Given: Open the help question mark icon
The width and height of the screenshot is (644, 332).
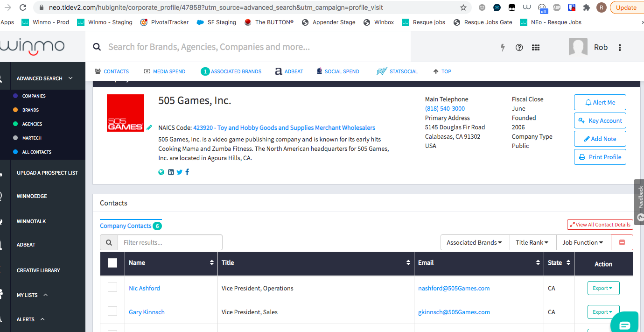Looking at the screenshot, I should pyautogui.click(x=519, y=47).
